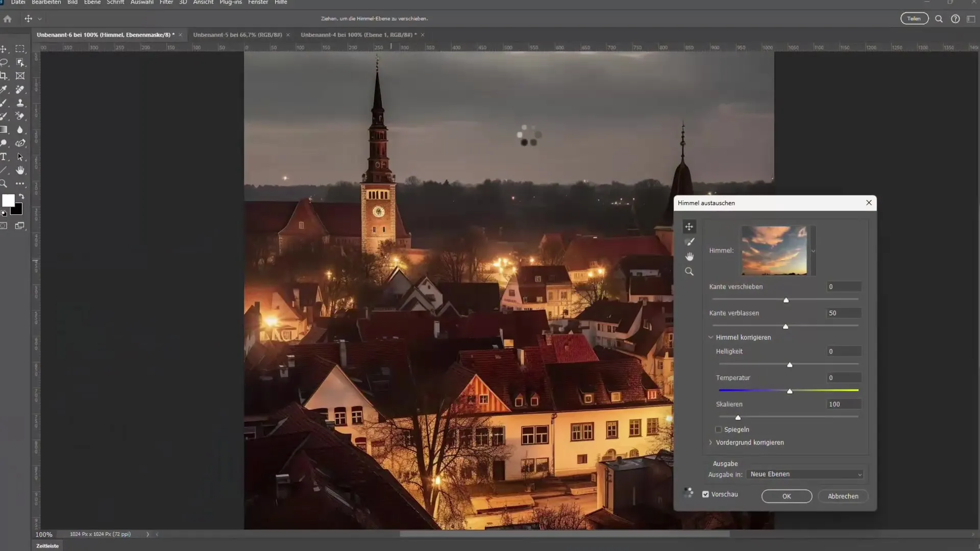Select the Eraser tool

click(x=20, y=116)
